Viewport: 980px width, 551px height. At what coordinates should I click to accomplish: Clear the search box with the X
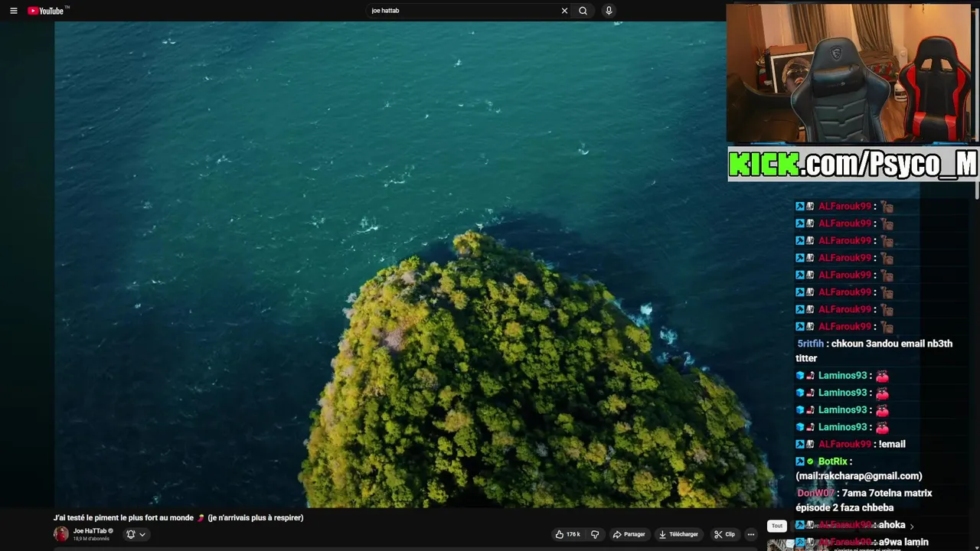tap(564, 11)
